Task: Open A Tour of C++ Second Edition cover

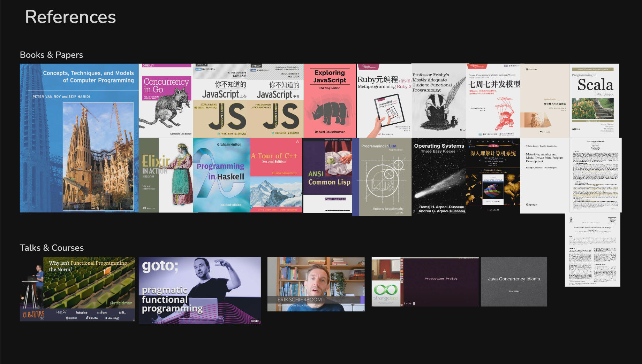Action: [x=276, y=175]
